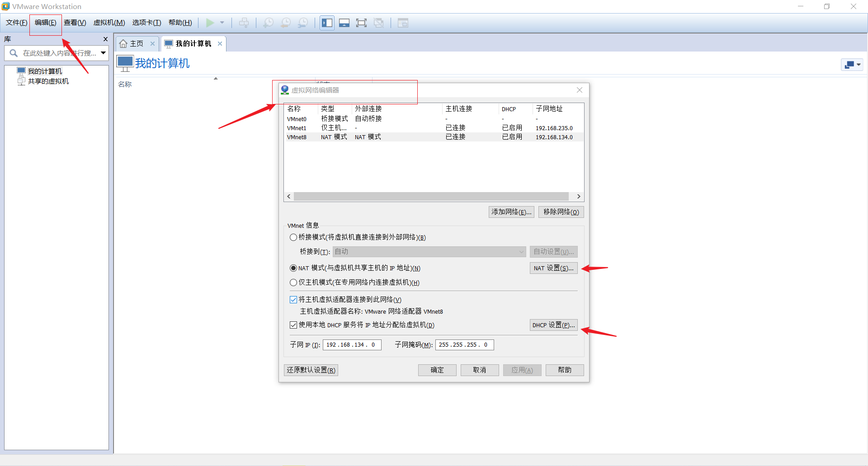
Task: Open the 文件(F) menu
Action: (17, 23)
